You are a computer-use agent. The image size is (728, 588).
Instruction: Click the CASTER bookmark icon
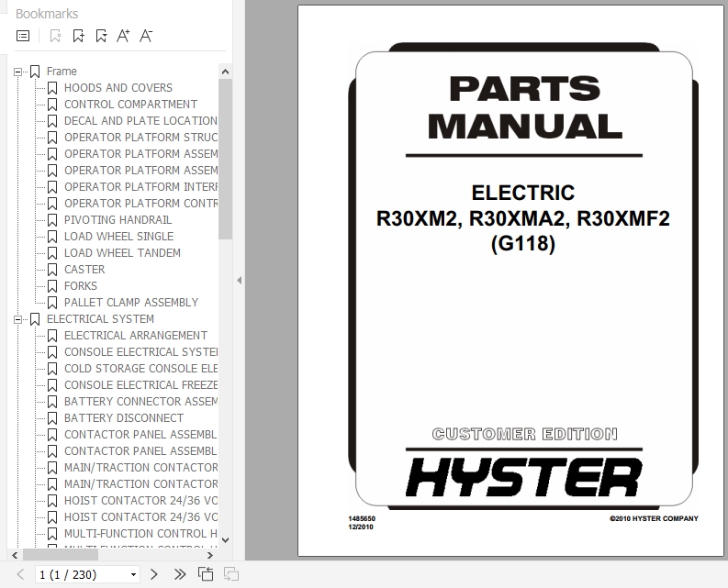(52, 270)
